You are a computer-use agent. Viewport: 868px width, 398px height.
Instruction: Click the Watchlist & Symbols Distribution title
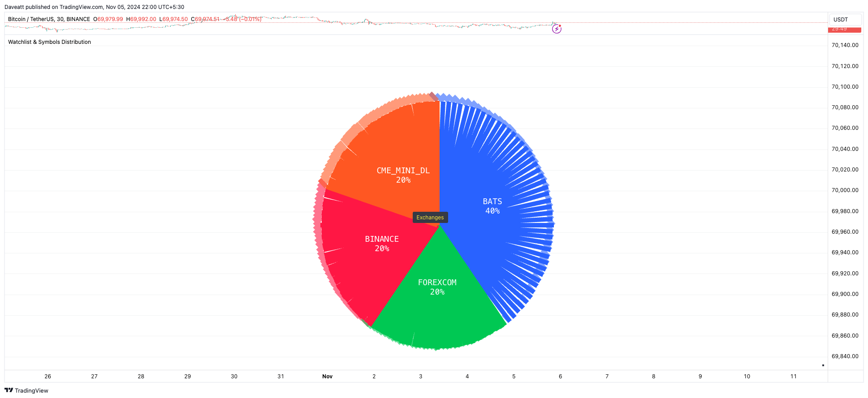49,42
